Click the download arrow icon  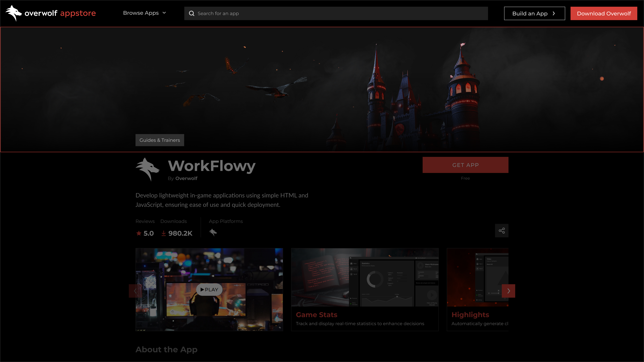click(164, 233)
